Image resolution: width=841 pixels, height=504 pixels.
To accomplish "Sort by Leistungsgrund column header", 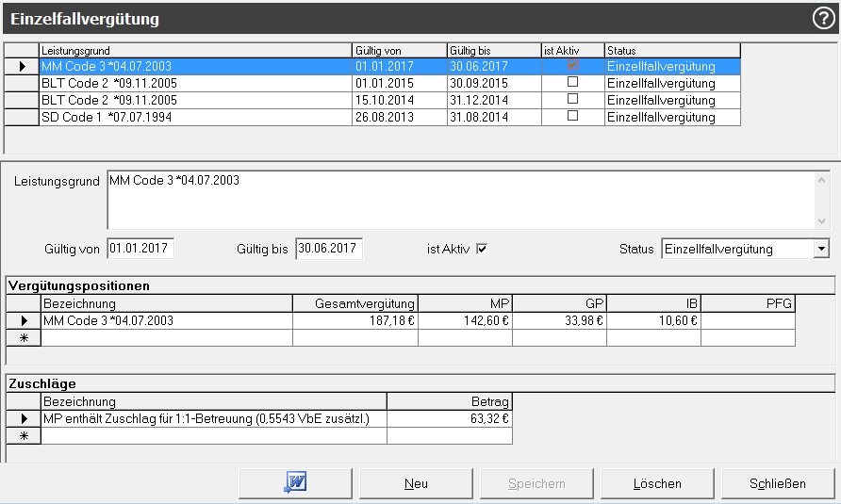I will [195, 50].
